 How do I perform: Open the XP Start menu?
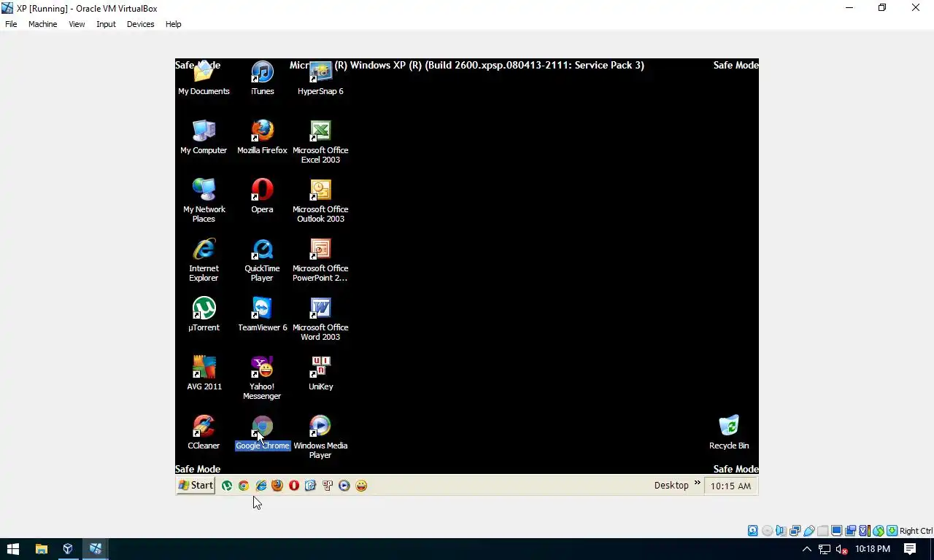pyautogui.click(x=196, y=486)
